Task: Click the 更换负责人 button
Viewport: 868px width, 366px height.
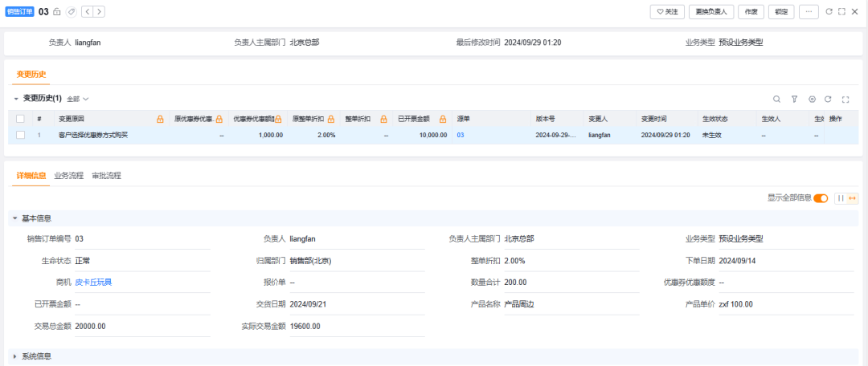Action: tap(711, 12)
